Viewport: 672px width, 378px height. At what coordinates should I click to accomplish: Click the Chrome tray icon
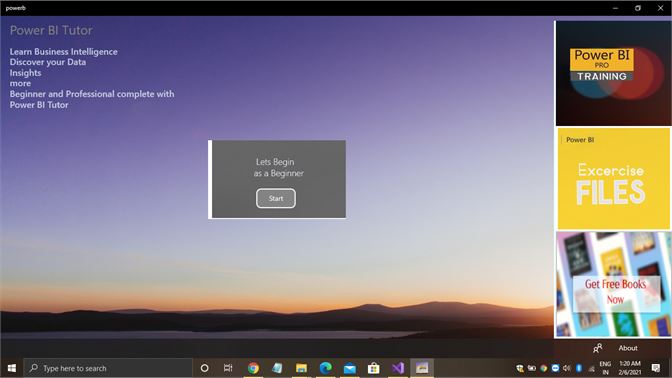click(543, 368)
